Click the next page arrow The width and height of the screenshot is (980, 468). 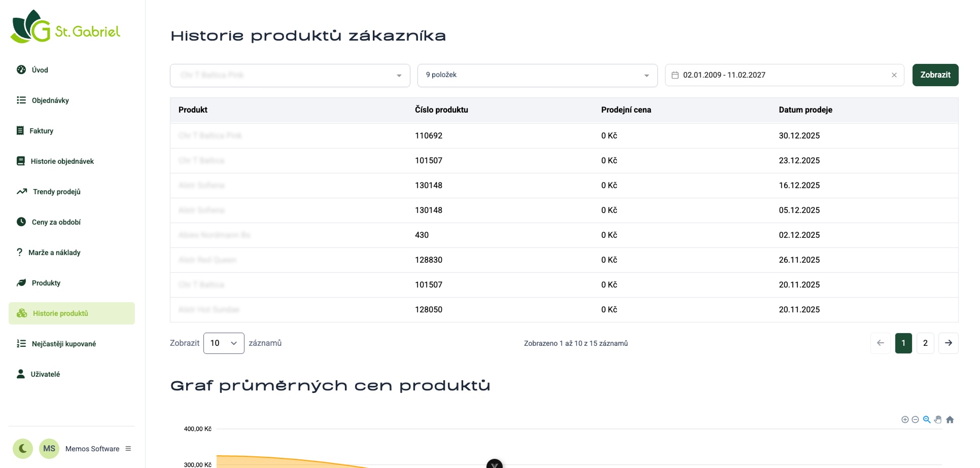948,343
